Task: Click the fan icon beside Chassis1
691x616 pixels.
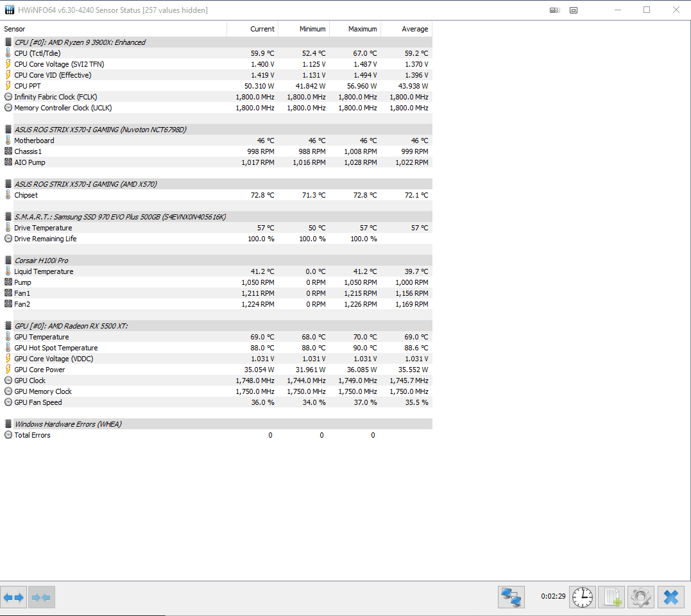Action: pyautogui.click(x=8, y=151)
